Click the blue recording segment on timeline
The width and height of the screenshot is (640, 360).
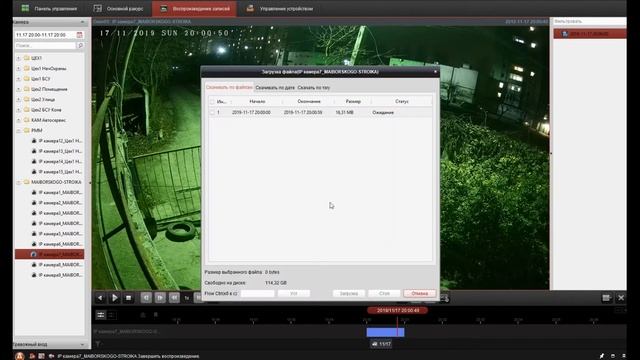pyautogui.click(x=385, y=332)
